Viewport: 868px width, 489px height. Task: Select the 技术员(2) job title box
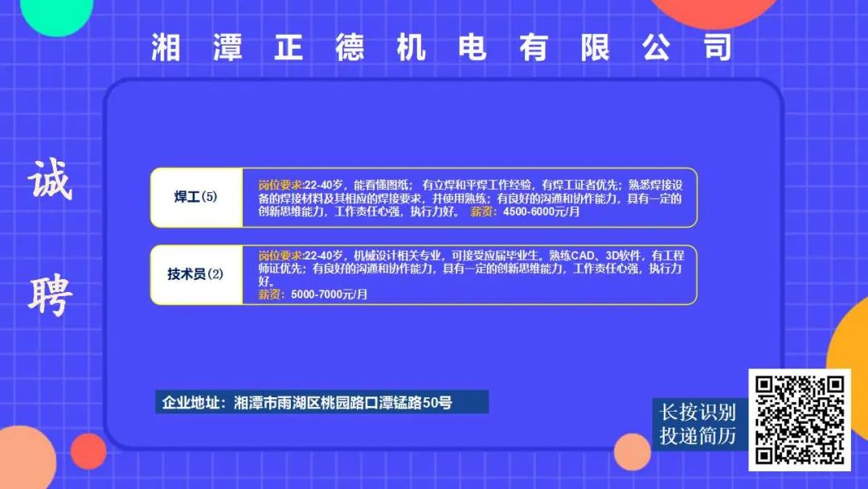pyautogui.click(x=196, y=275)
